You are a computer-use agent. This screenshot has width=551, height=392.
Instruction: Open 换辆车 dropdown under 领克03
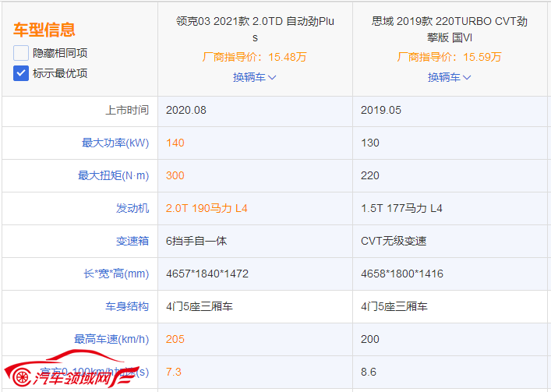[254, 77]
